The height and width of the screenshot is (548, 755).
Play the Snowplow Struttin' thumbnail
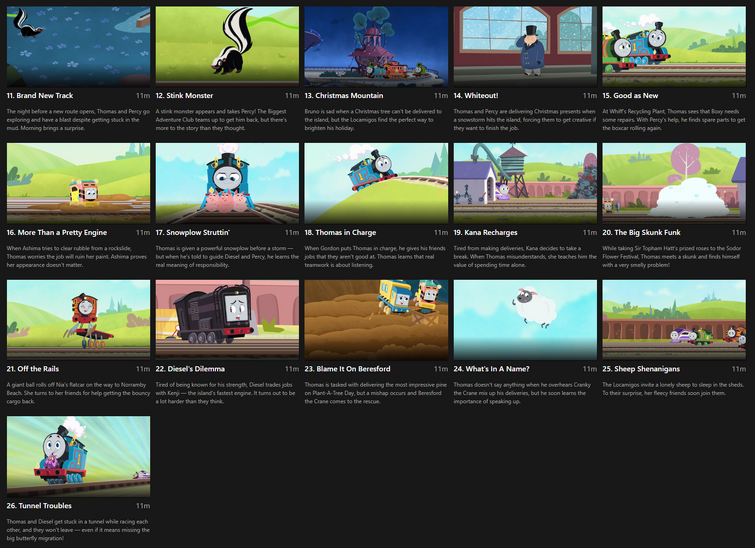click(227, 183)
